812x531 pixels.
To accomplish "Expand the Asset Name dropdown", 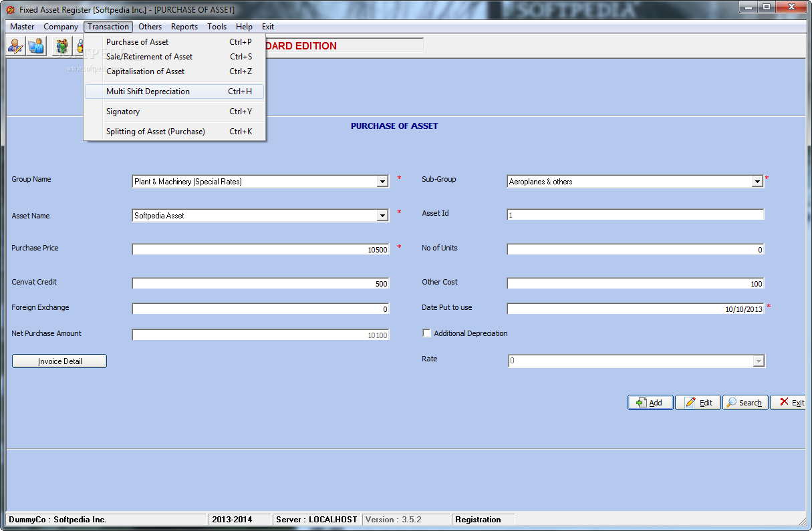I will tap(382, 216).
